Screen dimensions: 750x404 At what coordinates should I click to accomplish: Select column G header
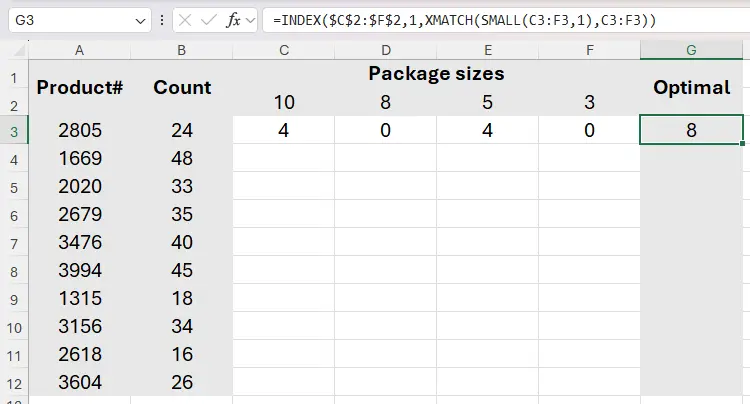[691, 50]
